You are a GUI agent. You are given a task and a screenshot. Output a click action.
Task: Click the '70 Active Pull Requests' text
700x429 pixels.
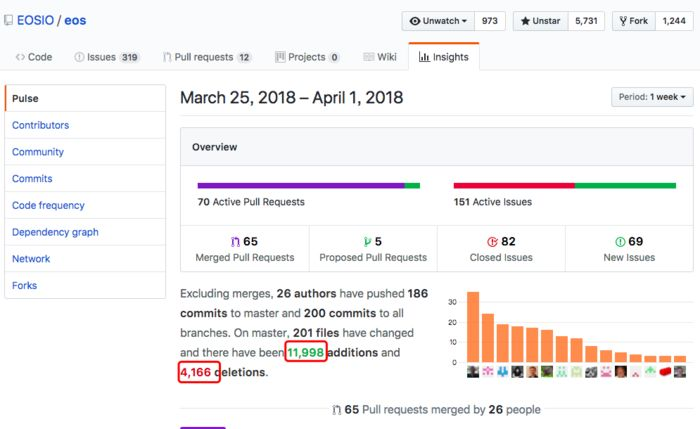(251, 202)
